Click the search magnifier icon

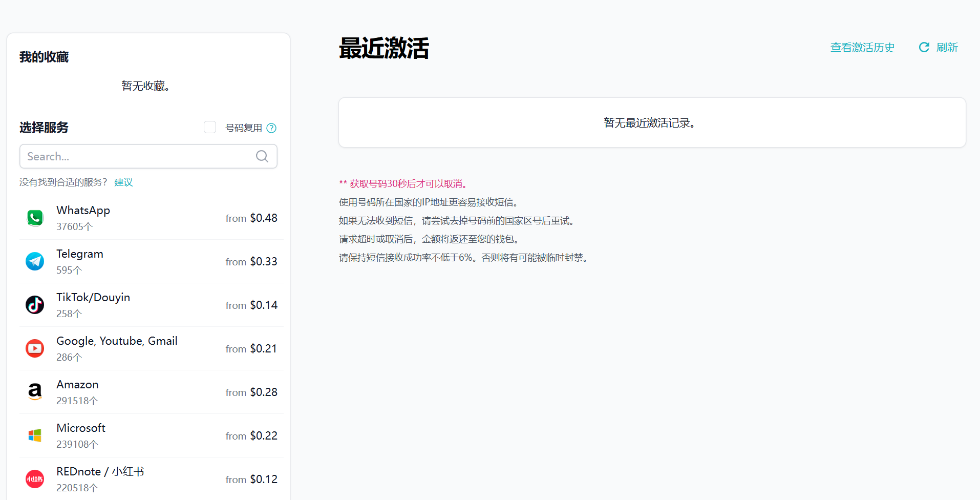tap(262, 156)
